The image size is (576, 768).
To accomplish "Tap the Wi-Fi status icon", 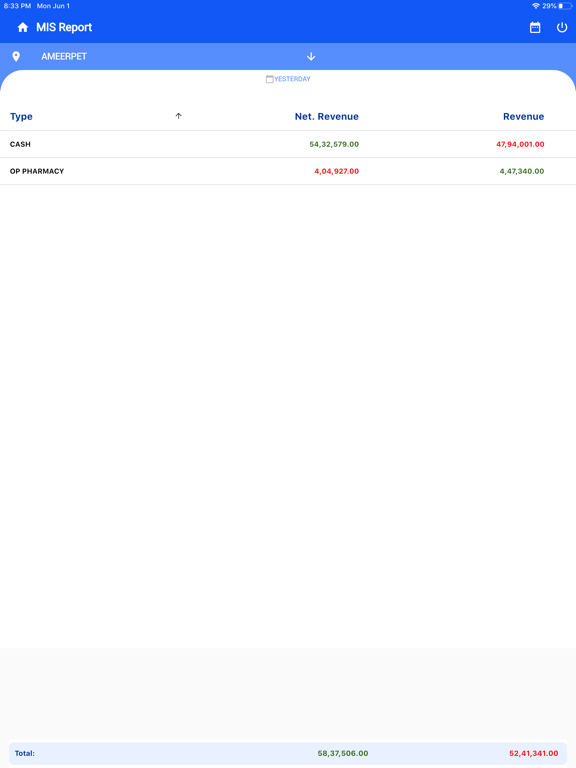I will pos(536,6).
